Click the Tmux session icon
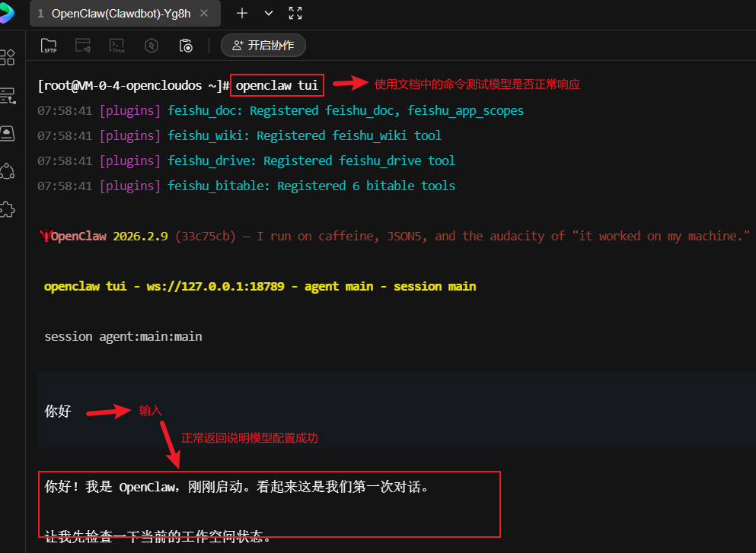756x553 pixels. coord(116,46)
